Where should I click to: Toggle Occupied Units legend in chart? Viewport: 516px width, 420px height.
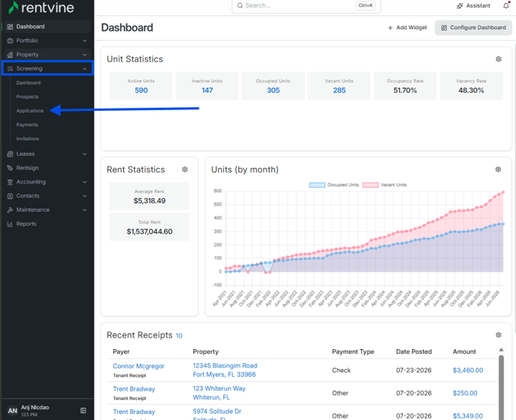coord(334,185)
